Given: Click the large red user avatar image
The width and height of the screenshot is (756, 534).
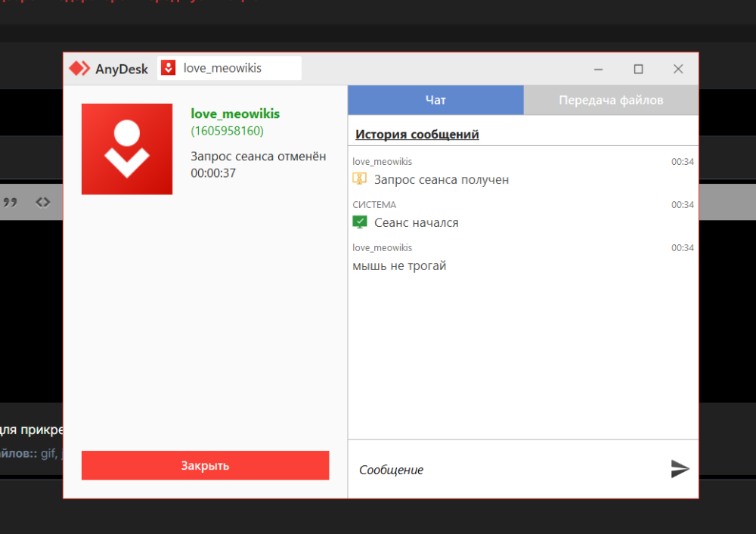Looking at the screenshot, I should point(127,149).
